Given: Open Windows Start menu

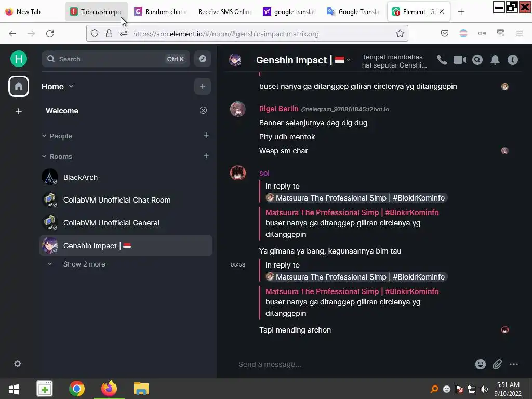Looking at the screenshot, I should tap(14, 389).
